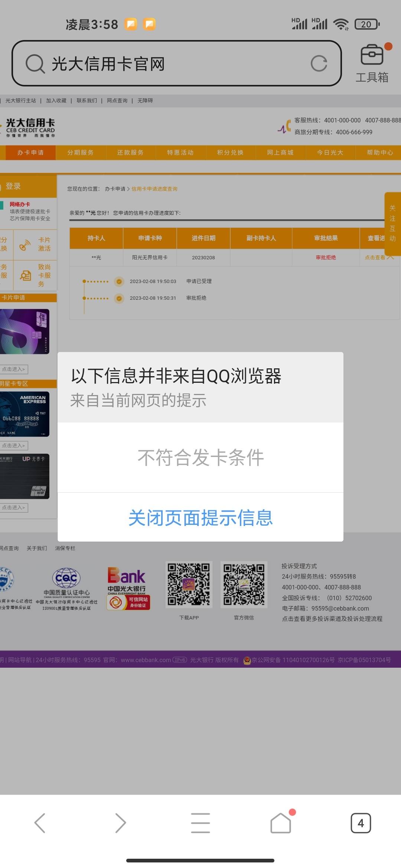Click the www.cebbank.com website link
The width and height of the screenshot is (401, 868).
146,660
